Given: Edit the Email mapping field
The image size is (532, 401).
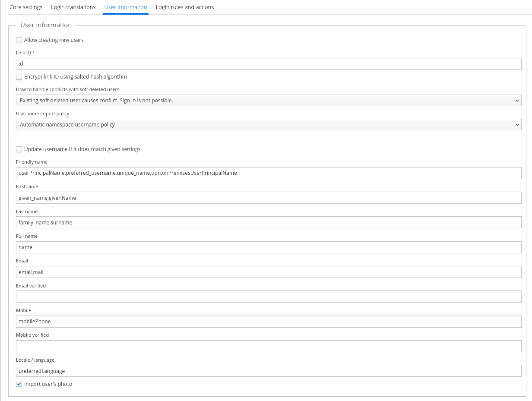Looking at the screenshot, I should coord(268,272).
